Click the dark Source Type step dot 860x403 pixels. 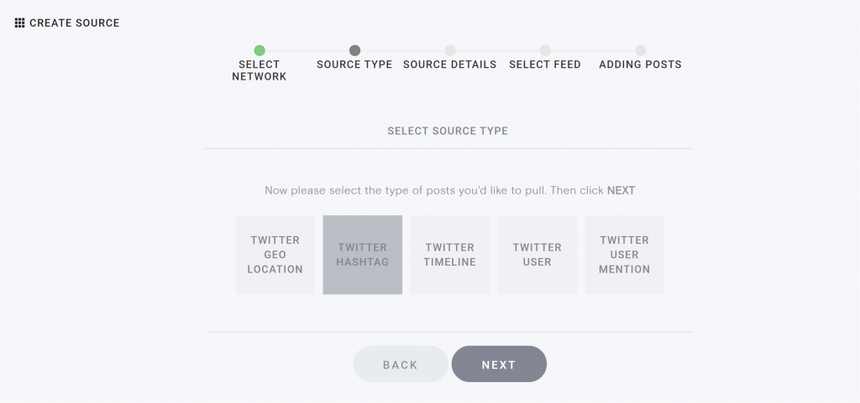[x=355, y=50]
